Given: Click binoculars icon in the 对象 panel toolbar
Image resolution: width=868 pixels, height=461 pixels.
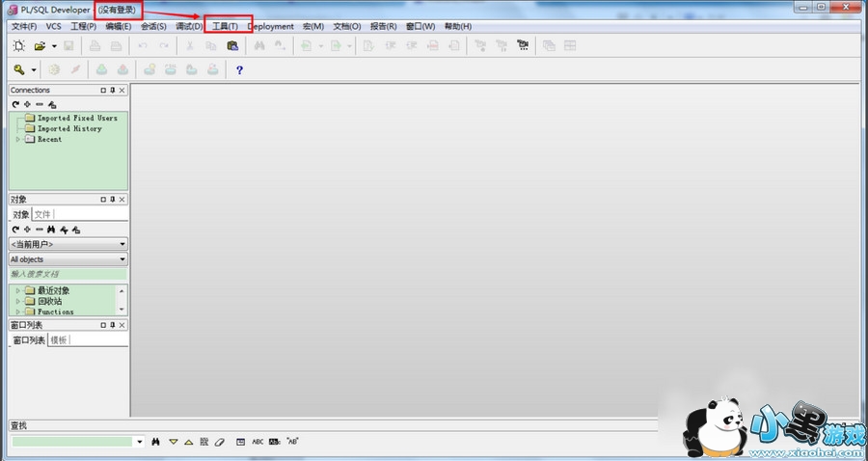Looking at the screenshot, I should [51, 230].
